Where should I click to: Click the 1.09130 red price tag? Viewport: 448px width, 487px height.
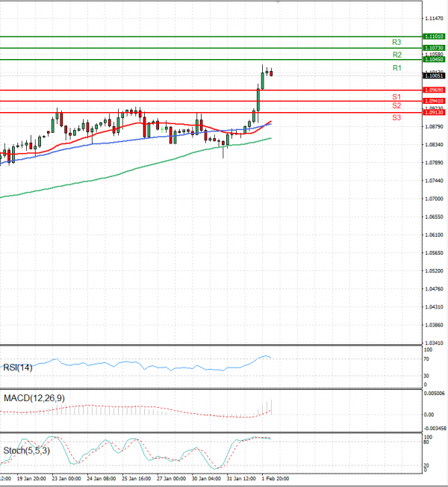point(433,113)
